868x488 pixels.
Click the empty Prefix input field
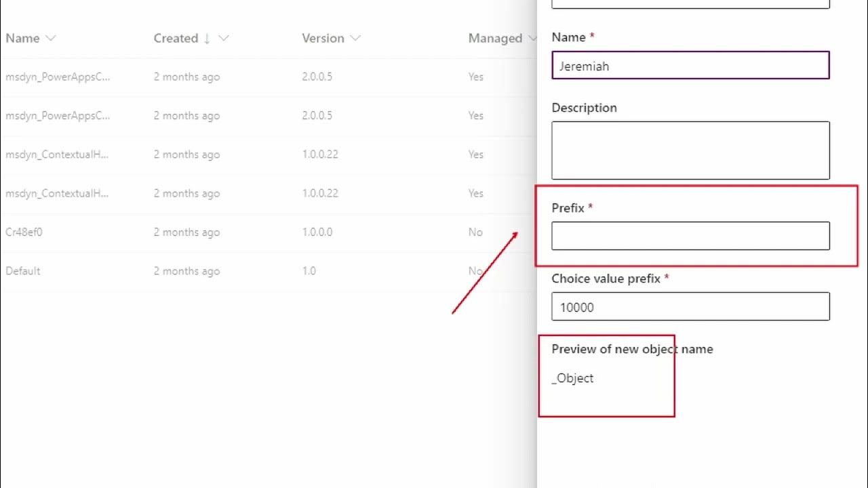tap(690, 236)
